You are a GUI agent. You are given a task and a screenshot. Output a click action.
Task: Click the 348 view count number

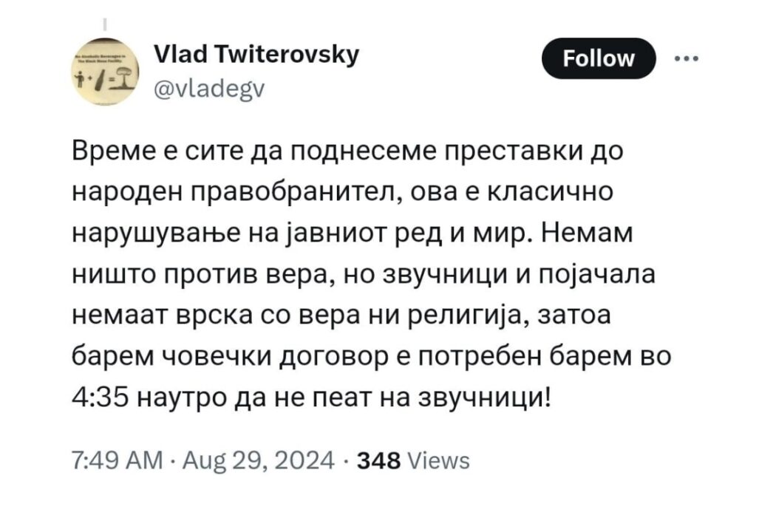tap(378, 461)
